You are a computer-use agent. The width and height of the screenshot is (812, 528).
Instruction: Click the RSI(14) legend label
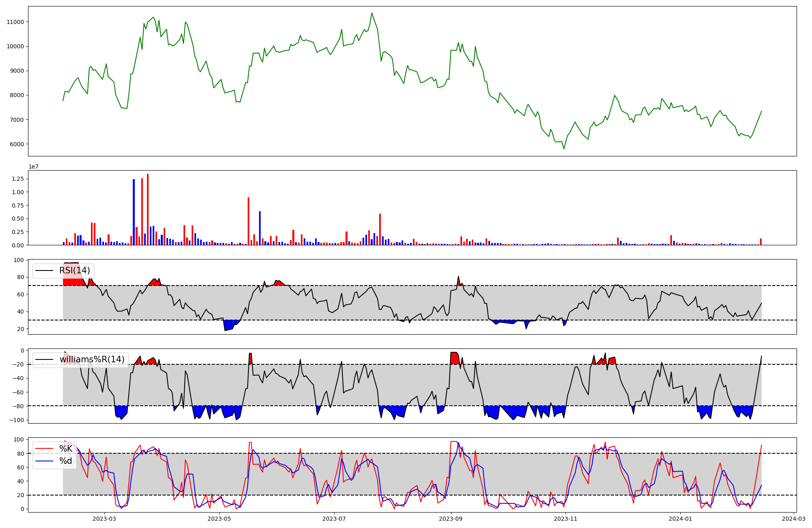tap(75, 270)
